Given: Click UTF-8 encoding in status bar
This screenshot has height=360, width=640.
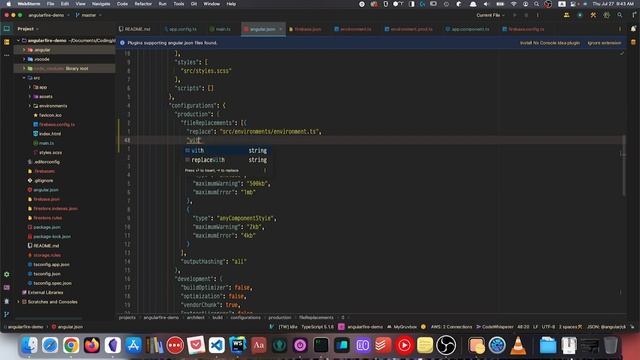Looking at the screenshot, I should 548,327.
